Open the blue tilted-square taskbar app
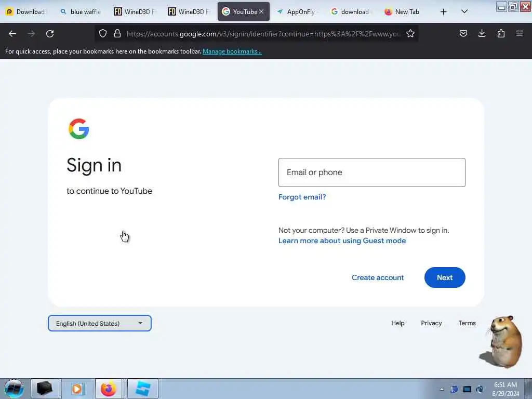The image size is (532, 399). coord(142,389)
